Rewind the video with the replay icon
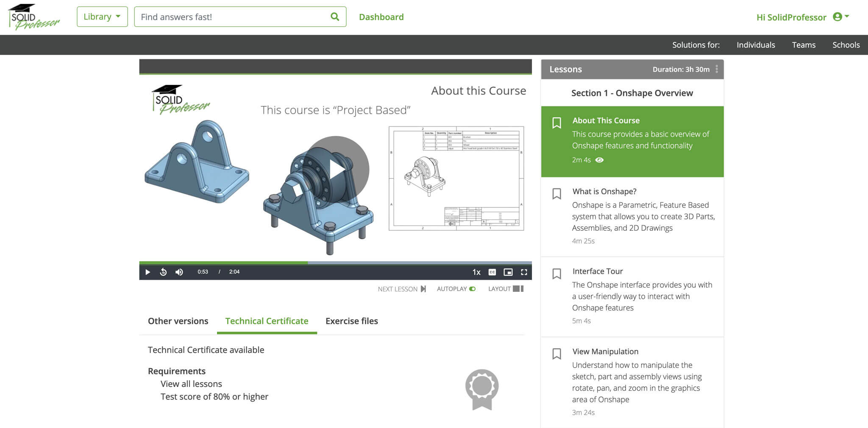The image size is (868, 428). coord(163,272)
